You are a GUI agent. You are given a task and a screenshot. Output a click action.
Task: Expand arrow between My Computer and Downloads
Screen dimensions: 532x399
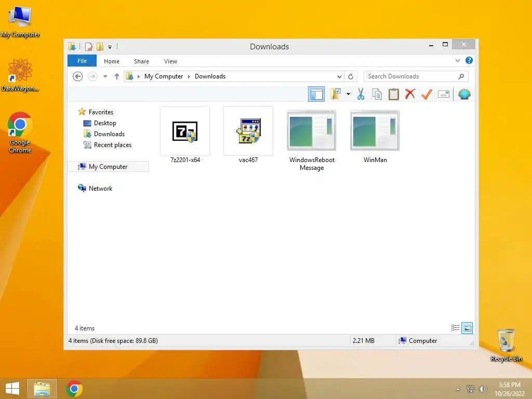click(x=189, y=76)
